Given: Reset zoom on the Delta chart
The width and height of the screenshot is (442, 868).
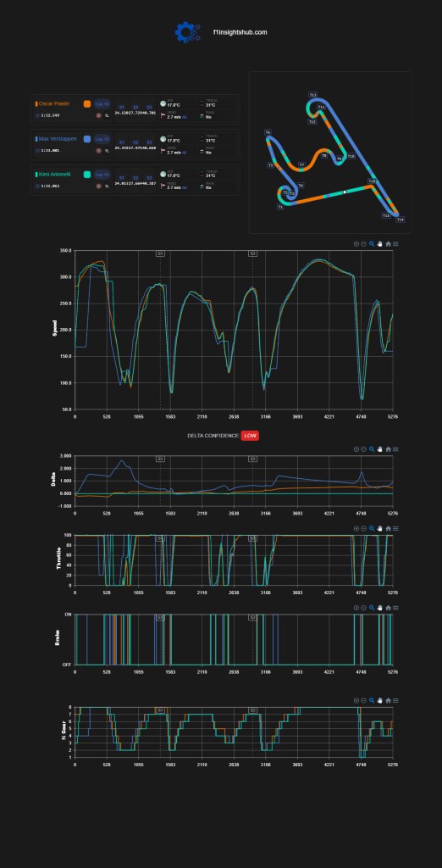Looking at the screenshot, I should [389, 449].
